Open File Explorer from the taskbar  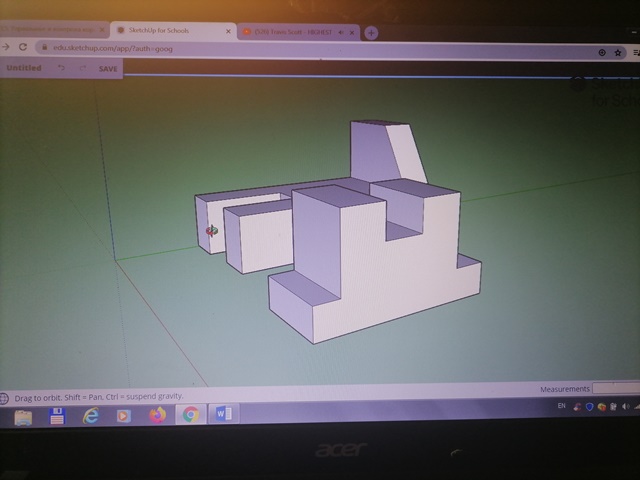(23, 415)
